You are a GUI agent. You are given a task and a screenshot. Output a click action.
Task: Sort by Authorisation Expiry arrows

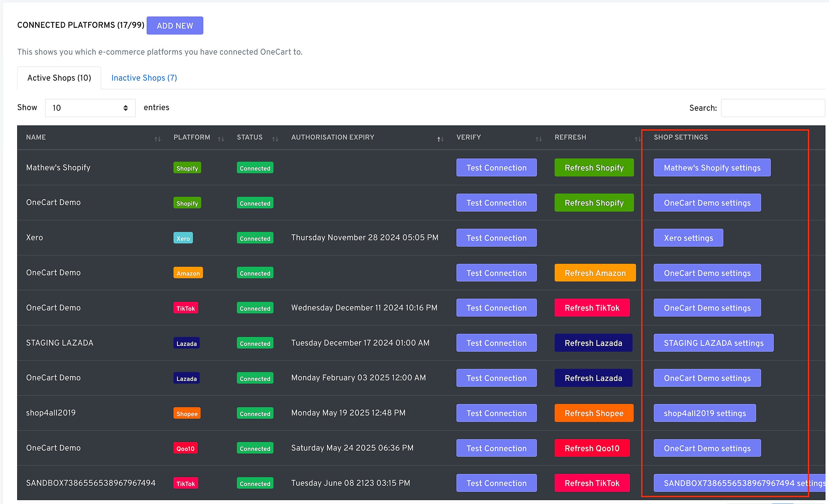click(440, 139)
